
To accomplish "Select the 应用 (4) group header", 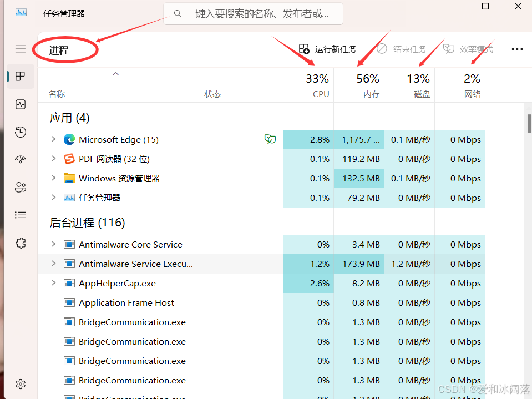I will (x=69, y=118).
